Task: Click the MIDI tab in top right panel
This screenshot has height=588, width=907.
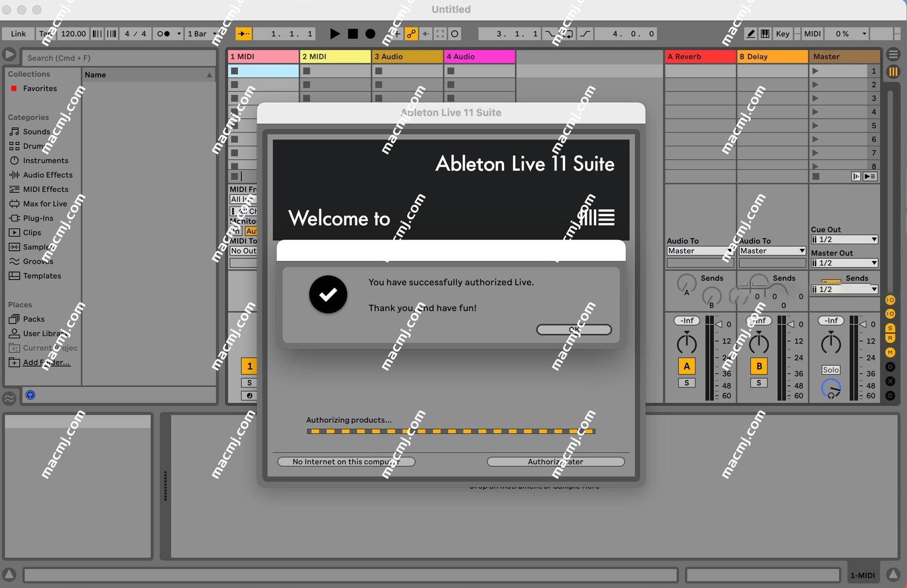Action: pos(813,33)
